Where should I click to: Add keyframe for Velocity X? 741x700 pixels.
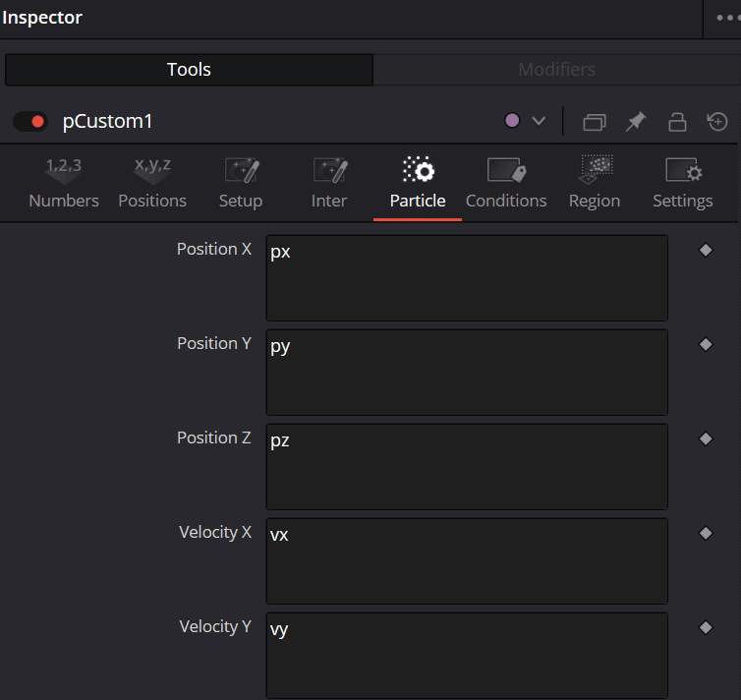click(706, 533)
